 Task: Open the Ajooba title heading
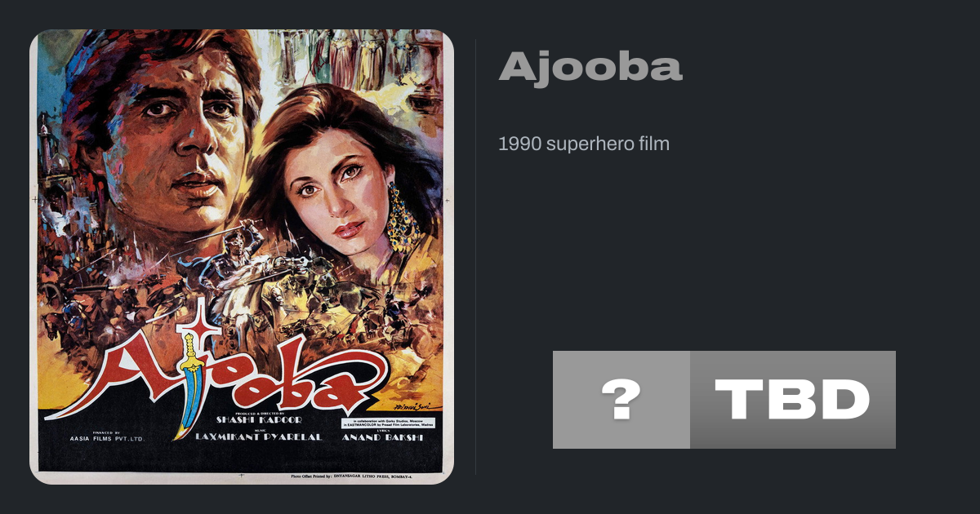tap(590, 66)
